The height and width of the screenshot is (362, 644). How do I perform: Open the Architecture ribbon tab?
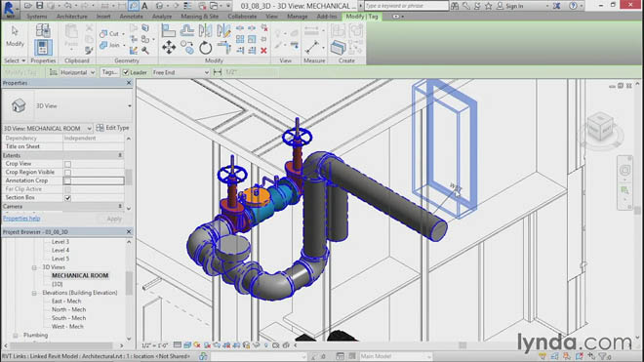[x=72, y=17]
